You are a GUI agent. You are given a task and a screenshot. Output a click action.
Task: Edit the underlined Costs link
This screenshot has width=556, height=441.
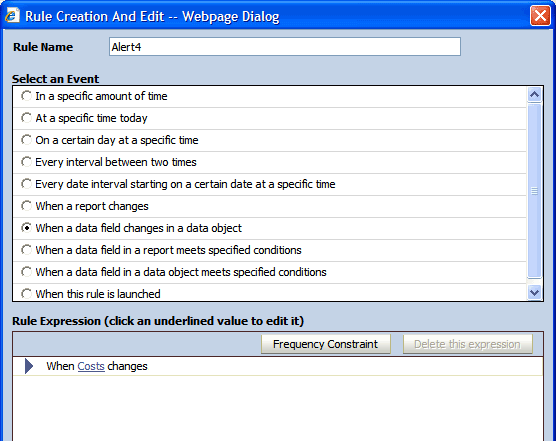[x=91, y=366]
